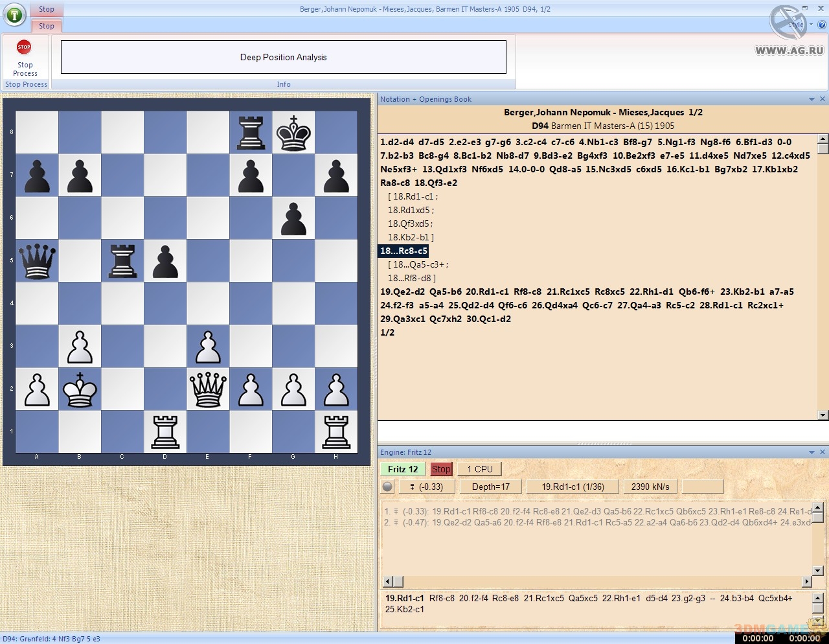
Task: Toggle the Fritz 12 engine button
Action: pyautogui.click(x=403, y=469)
